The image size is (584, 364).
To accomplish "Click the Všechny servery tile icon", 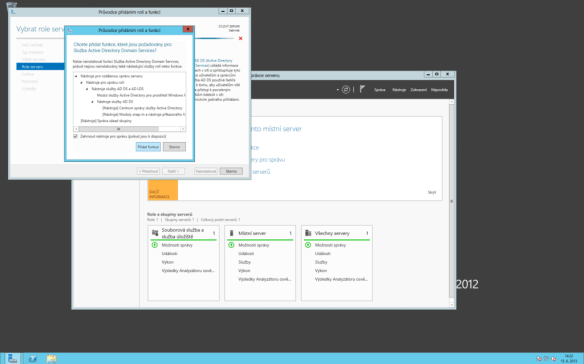I will [308, 233].
